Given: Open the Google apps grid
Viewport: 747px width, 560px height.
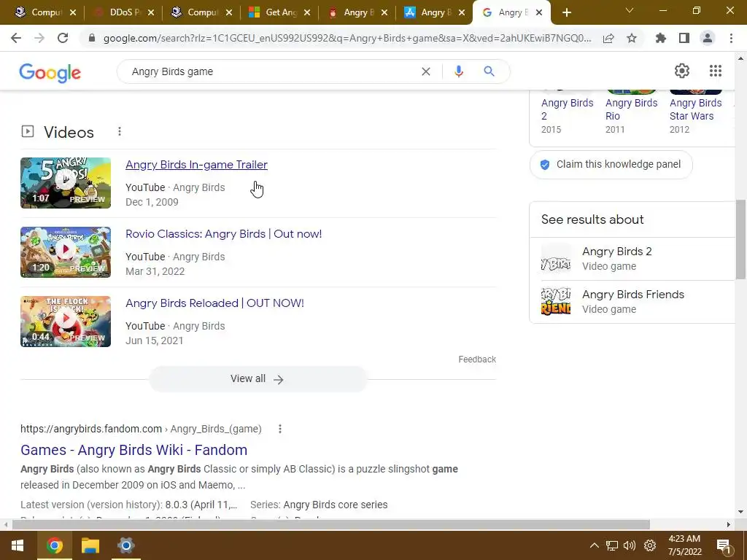Looking at the screenshot, I should tap(715, 71).
